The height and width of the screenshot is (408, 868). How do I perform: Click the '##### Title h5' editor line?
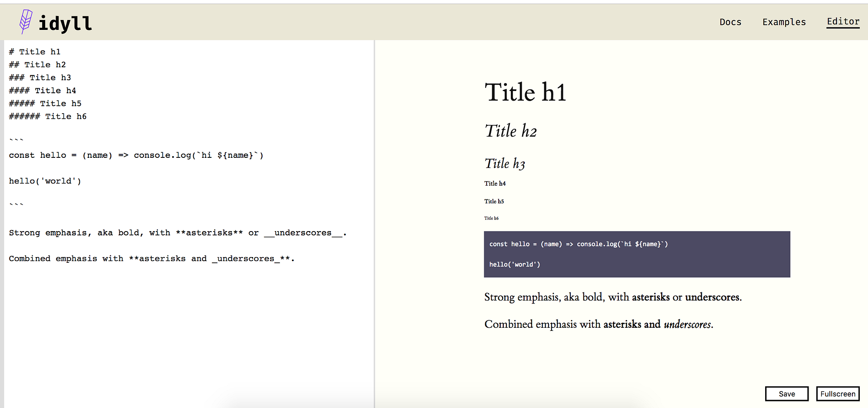(x=45, y=104)
